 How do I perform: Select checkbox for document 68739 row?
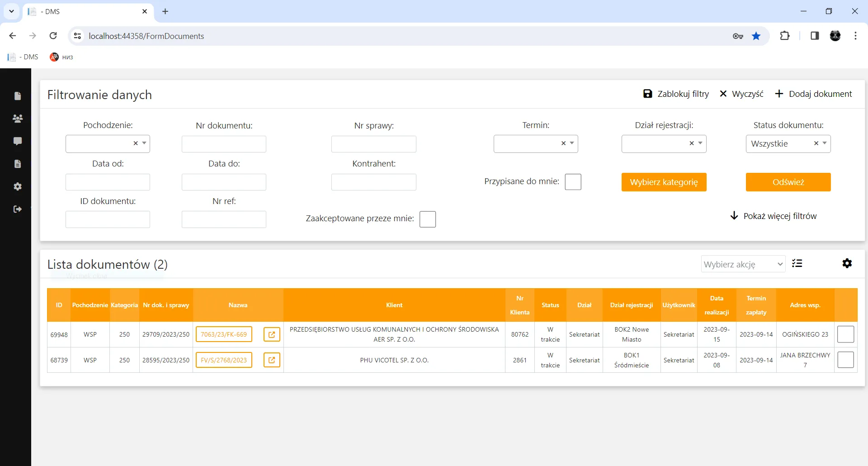coord(845,360)
